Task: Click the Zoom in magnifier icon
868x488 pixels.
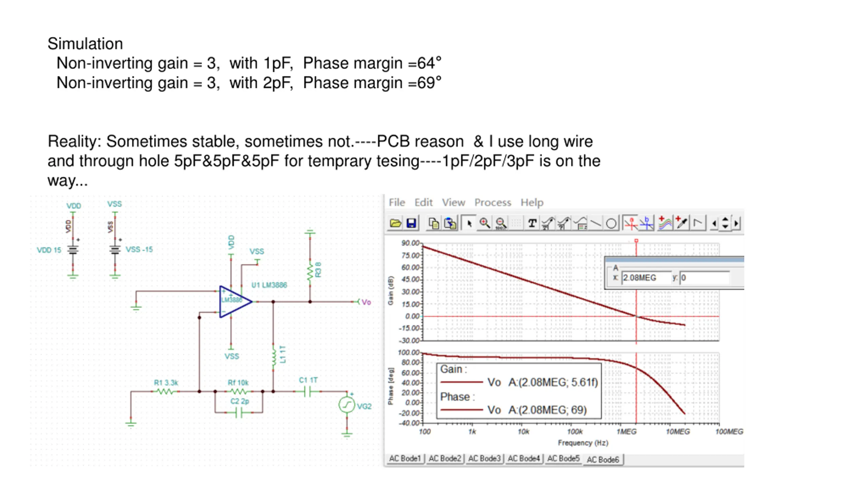Action: [485, 224]
